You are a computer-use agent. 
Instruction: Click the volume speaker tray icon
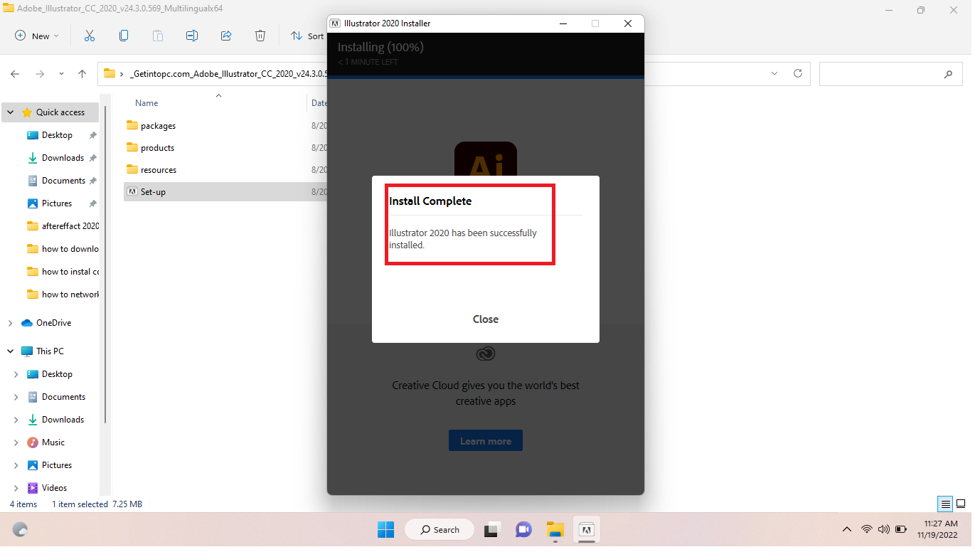coord(884,529)
